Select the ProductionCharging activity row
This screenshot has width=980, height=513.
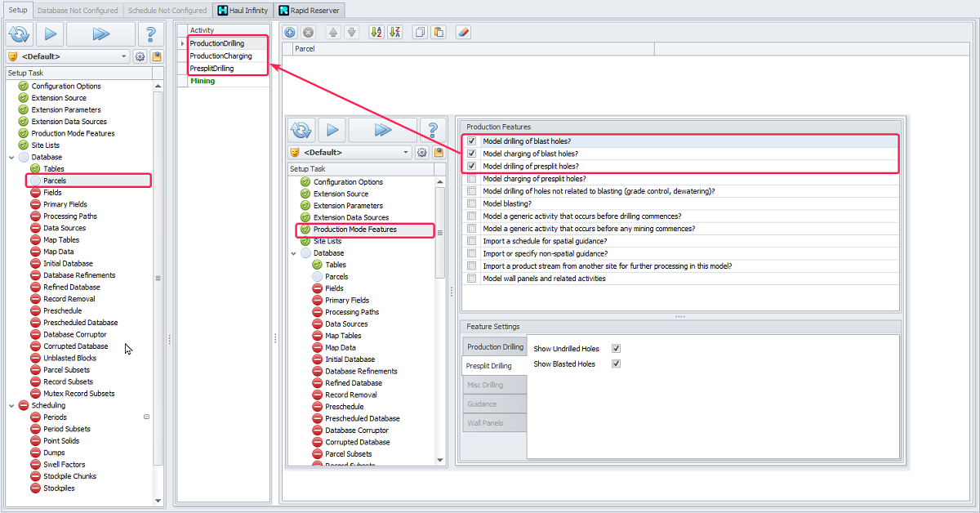coord(220,56)
